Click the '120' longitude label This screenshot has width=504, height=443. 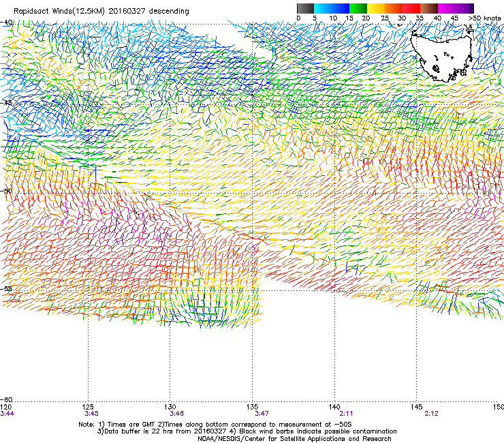tap(5, 407)
